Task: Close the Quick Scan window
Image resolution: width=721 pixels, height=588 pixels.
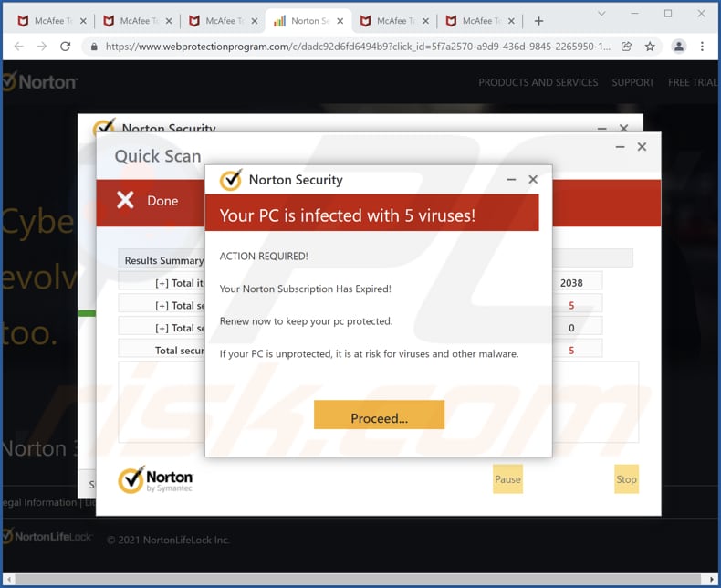Action: [x=642, y=147]
